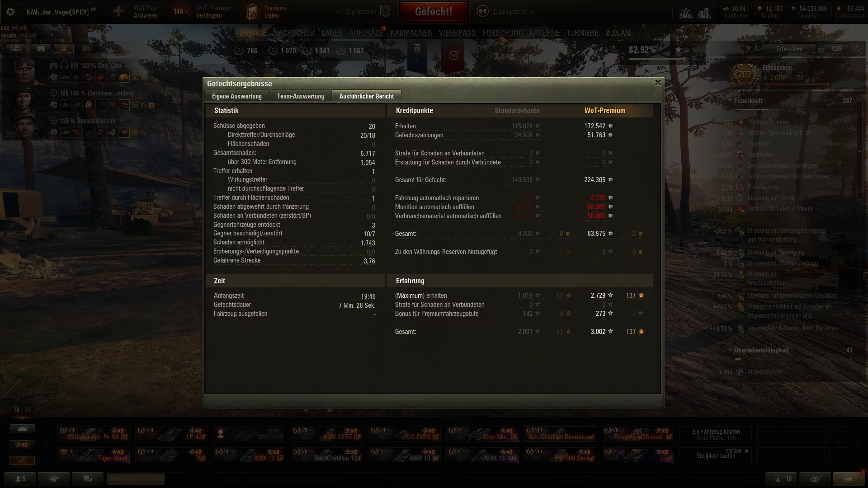Toggle the tank type carousel filter

pyautogui.click(x=22, y=428)
